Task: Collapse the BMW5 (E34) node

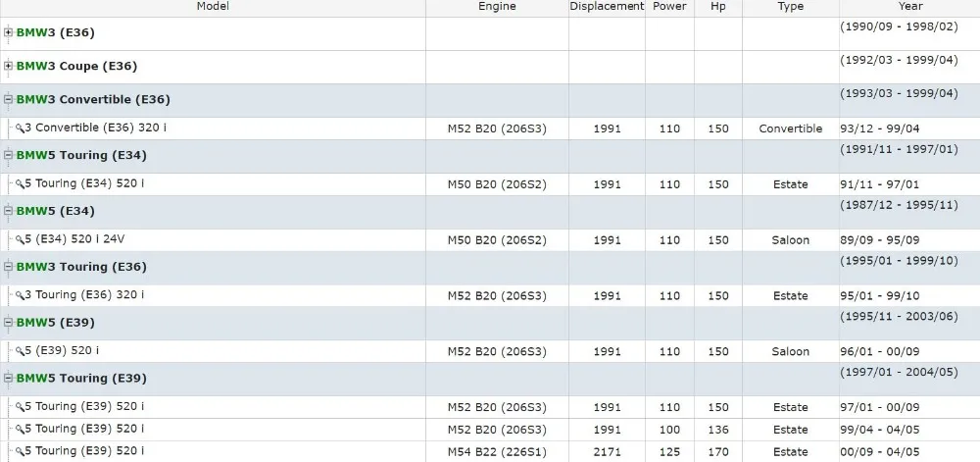Action: click(8, 211)
